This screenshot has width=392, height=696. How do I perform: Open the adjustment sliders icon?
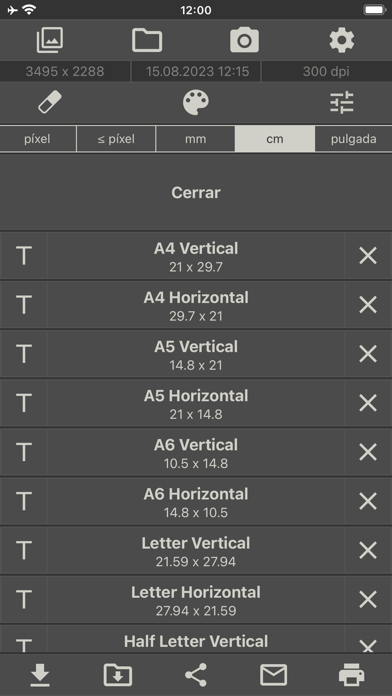(342, 103)
